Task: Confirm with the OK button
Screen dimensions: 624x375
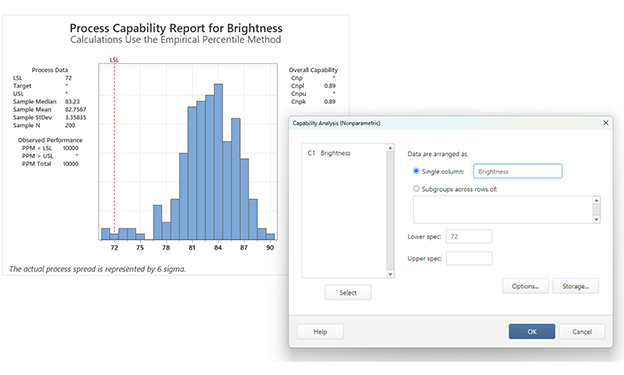Action: (532, 332)
